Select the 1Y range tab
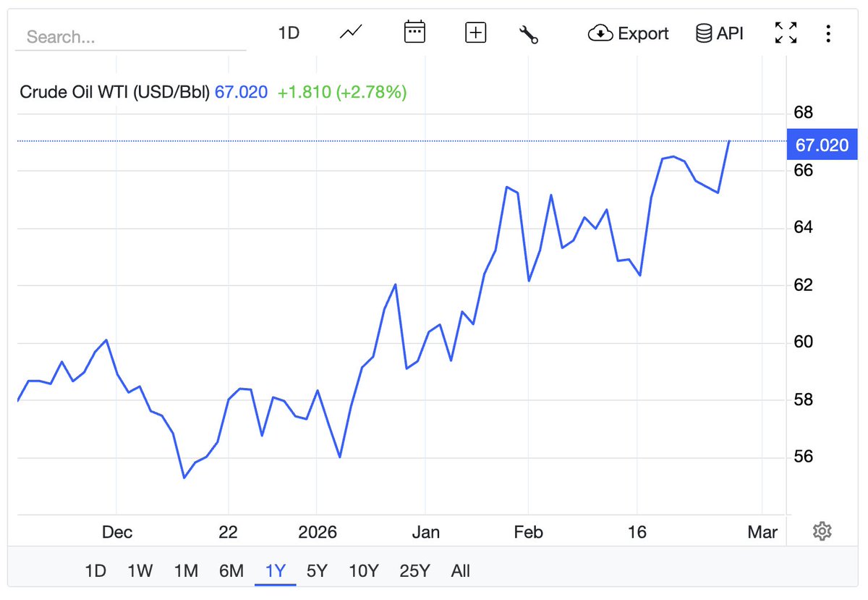Image resolution: width=868 pixels, height=600 pixels. (x=276, y=571)
